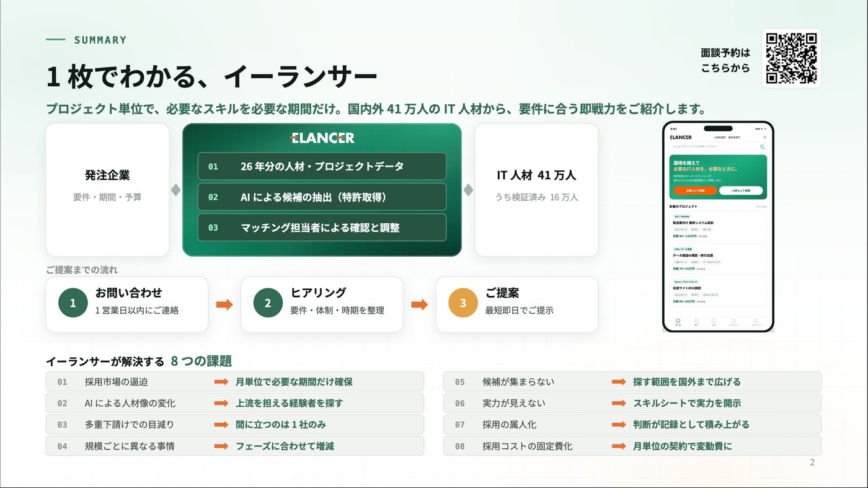The width and height of the screenshot is (868, 488).
Task: Click the 間に立つのは1社のみ solution
Action: 281,425
